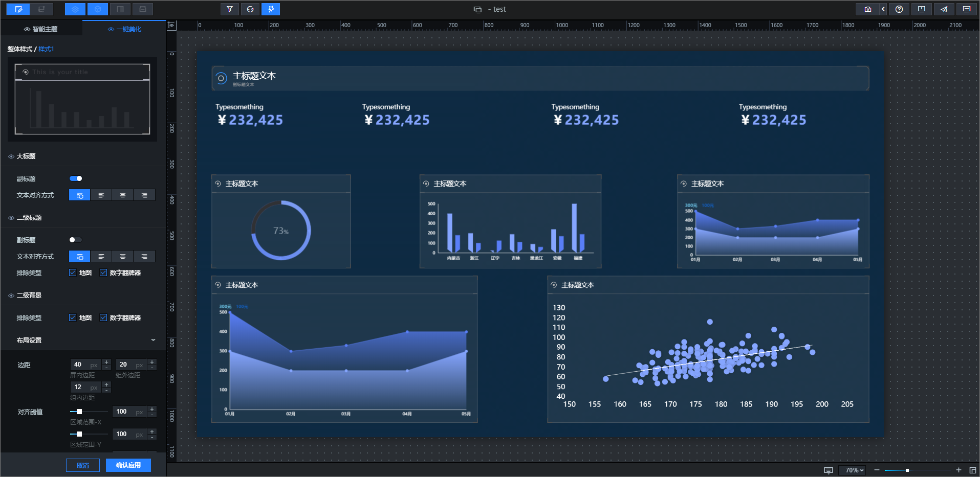This screenshot has width=980, height=477.
Task: Toggle the eye icon next to 二级背景
Action: pos(11,296)
